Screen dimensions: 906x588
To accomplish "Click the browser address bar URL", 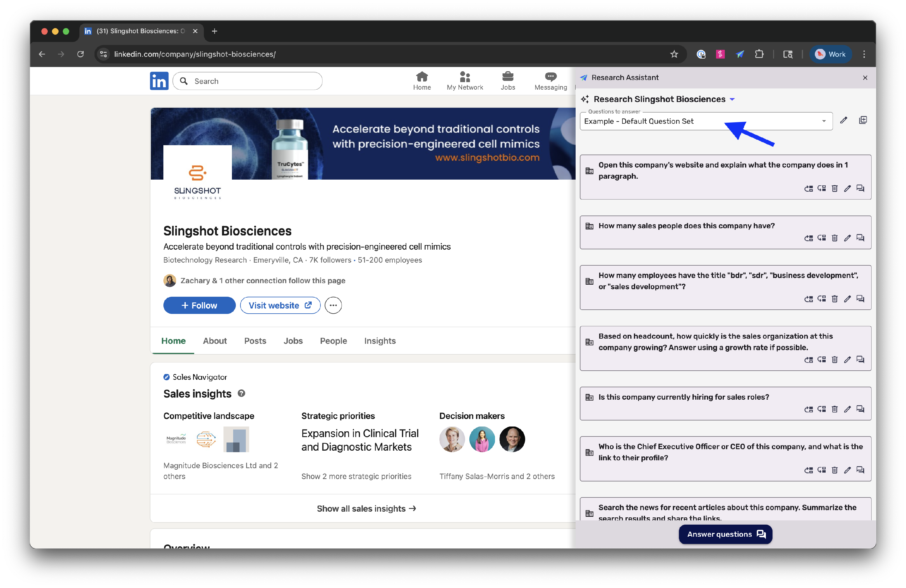I will coord(194,54).
